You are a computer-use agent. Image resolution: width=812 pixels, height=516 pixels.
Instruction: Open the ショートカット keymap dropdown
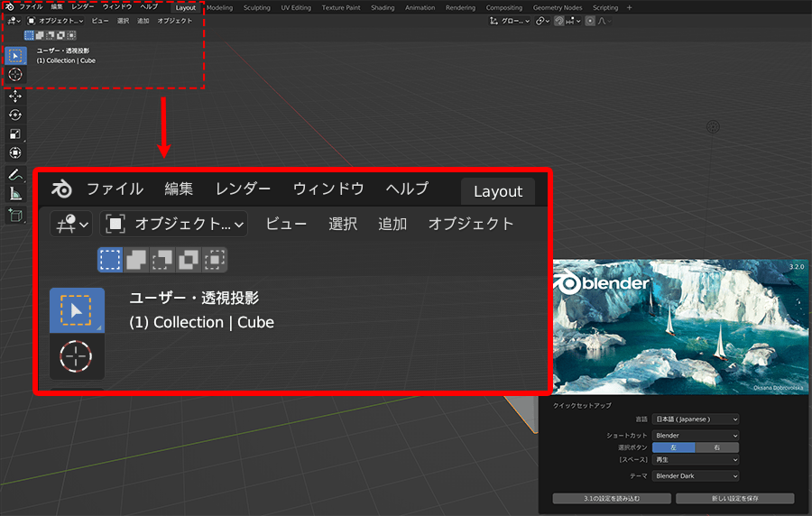[697, 435]
